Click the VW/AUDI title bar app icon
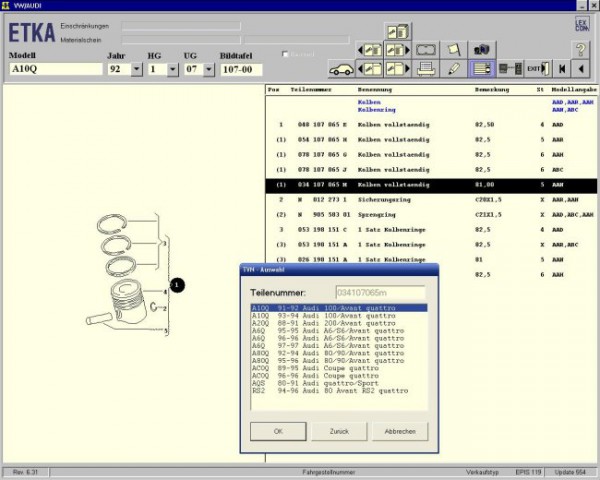This screenshot has height=480, width=600. [x=5, y=5]
